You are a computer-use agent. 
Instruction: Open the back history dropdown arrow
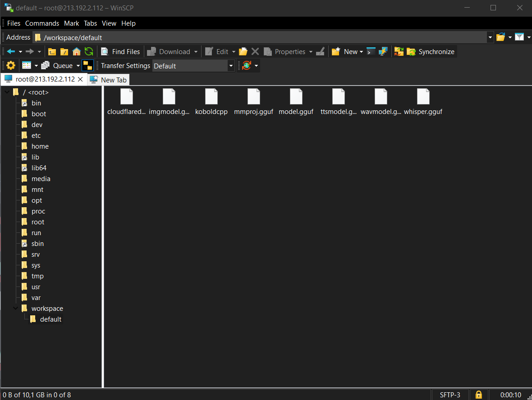click(x=20, y=52)
